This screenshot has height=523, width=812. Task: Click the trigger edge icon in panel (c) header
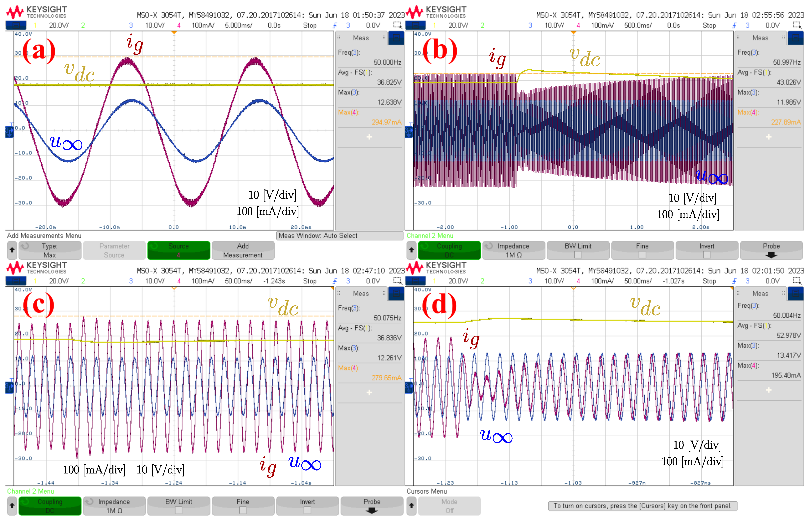tap(335, 281)
